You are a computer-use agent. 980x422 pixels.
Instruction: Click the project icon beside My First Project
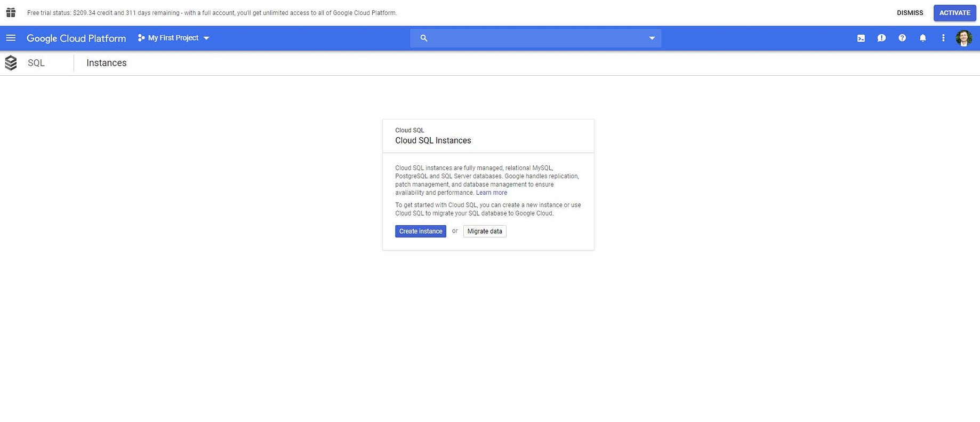pyautogui.click(x=141, y=38)
